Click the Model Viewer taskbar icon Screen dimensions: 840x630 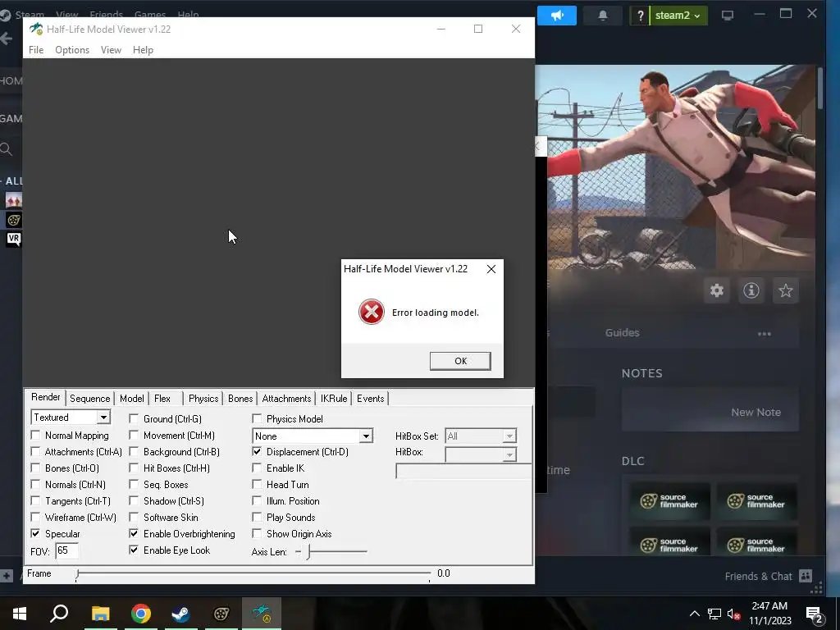[262, 614]
